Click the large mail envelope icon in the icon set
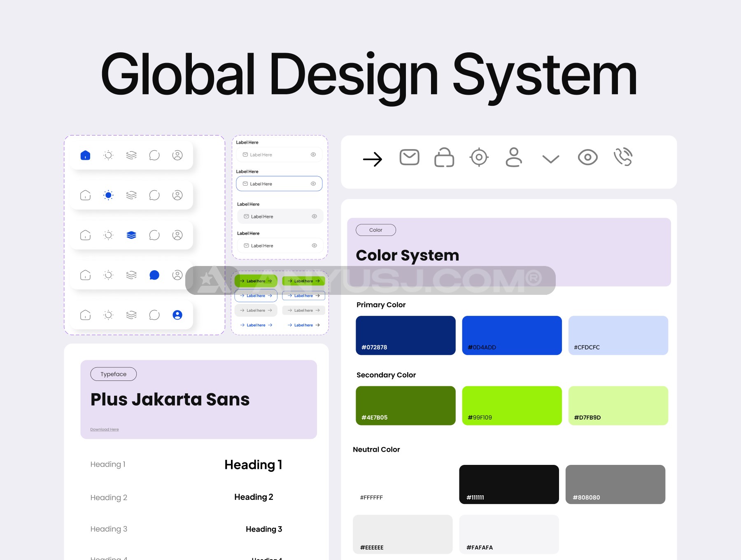741x560 pixels. pos(410,157)
